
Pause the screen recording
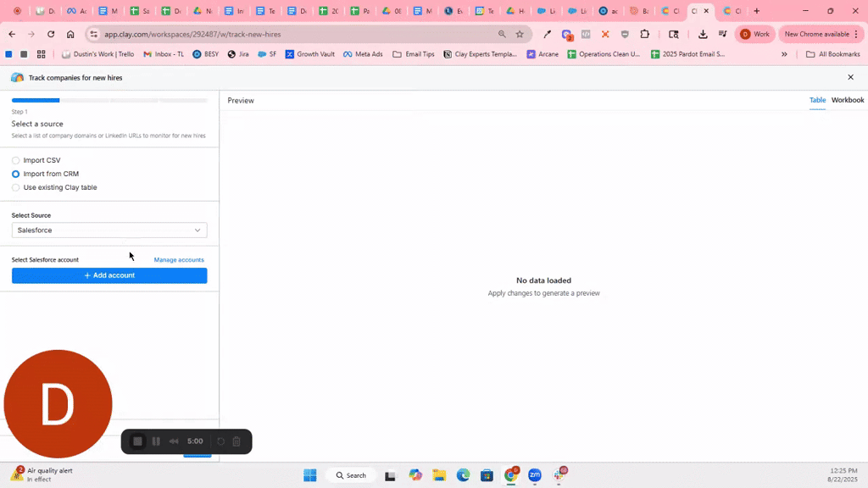pos(156,441)
